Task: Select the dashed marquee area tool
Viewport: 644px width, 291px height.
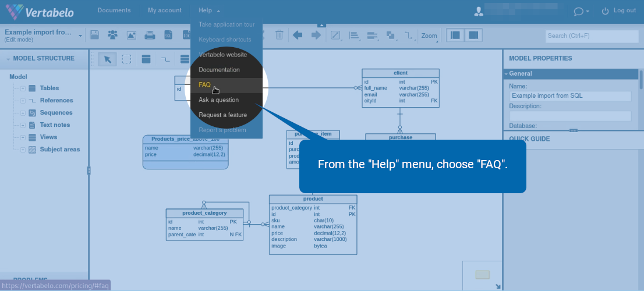Action: click(x=126, y=59)
